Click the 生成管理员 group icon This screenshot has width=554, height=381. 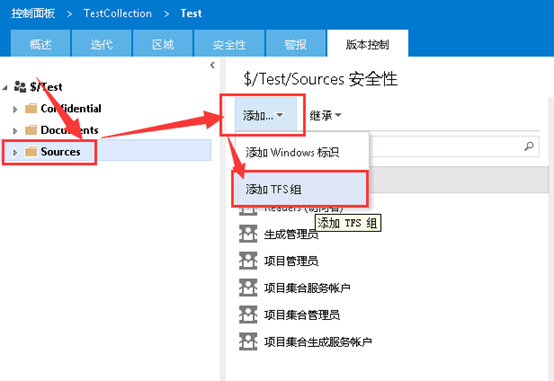(x=248, y=234)
